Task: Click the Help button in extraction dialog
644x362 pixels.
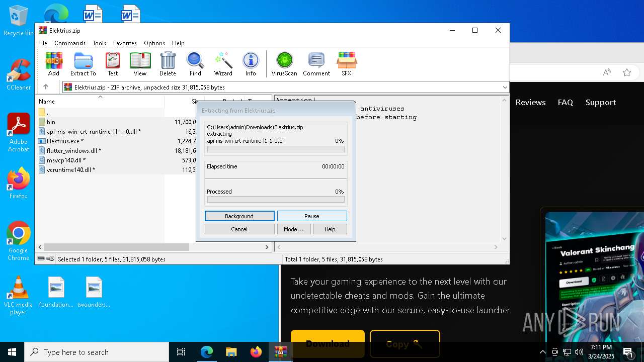Action: coord(330,229)
